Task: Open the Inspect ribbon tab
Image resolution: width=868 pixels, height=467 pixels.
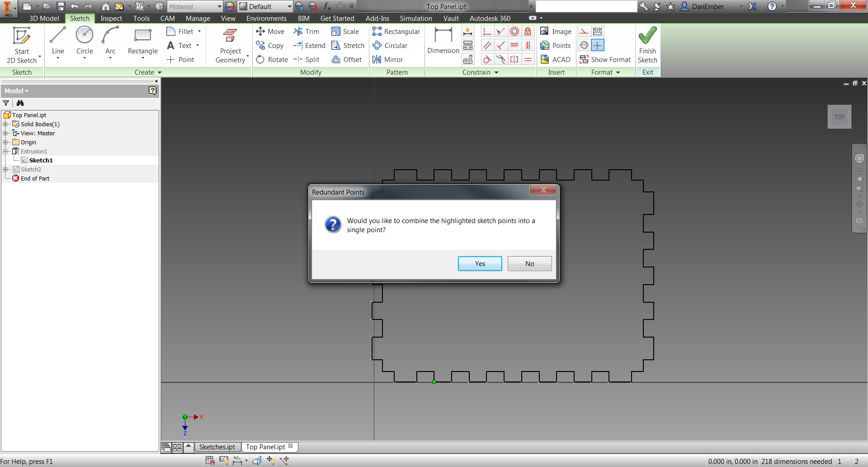Action: 111,18
